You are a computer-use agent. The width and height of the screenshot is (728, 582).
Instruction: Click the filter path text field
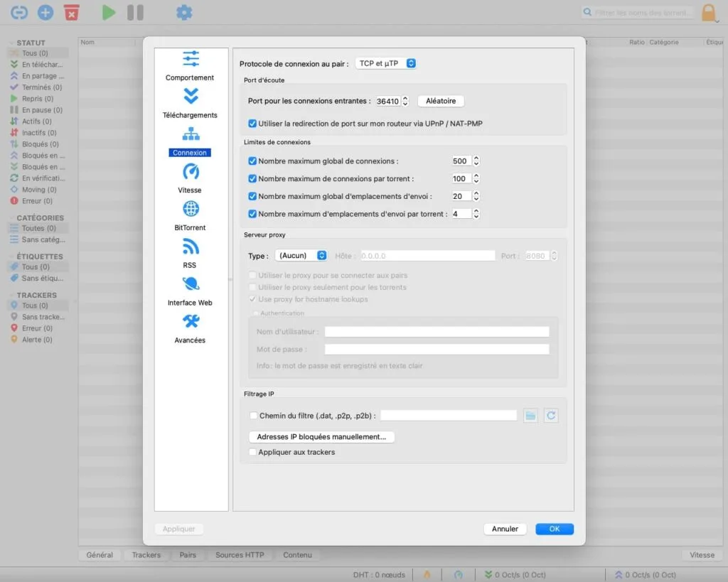point(449,416)
